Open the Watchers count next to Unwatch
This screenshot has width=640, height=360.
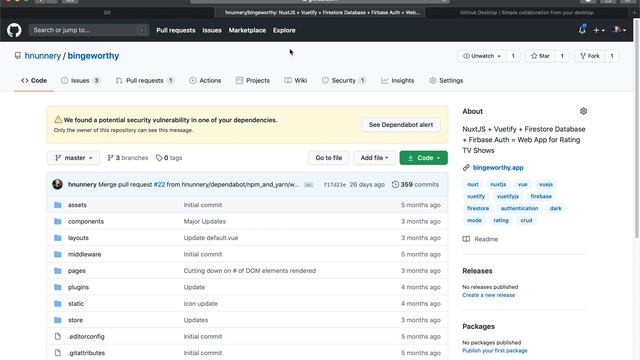coord(513,56)
